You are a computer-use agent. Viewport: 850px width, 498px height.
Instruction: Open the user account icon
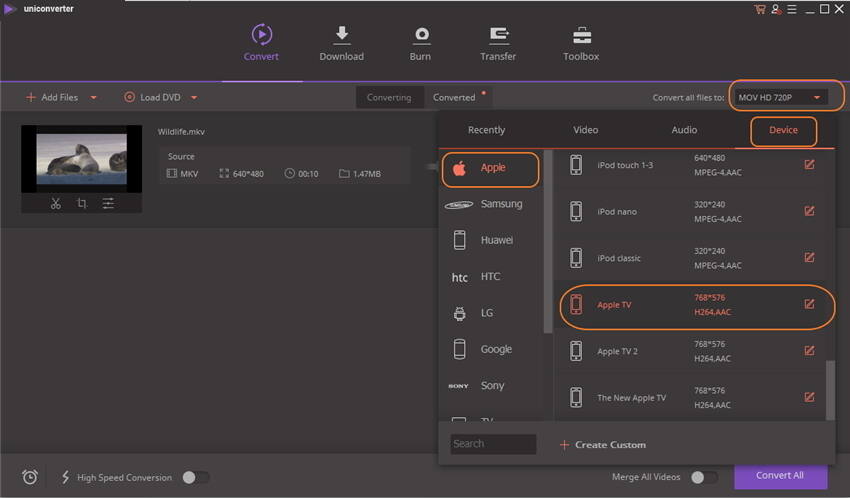(776, 9)
